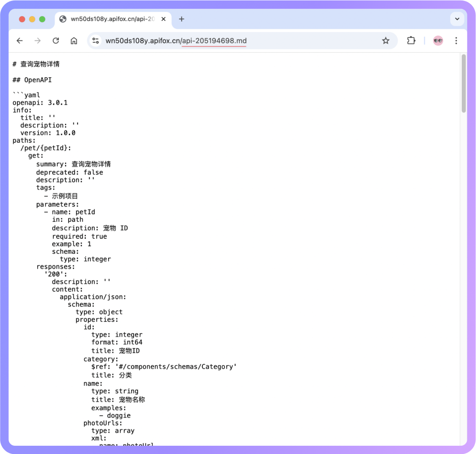Click the globe favicon on the tab
The height and width of the screenshot is (454, 476).
click(x=63, y=19)
